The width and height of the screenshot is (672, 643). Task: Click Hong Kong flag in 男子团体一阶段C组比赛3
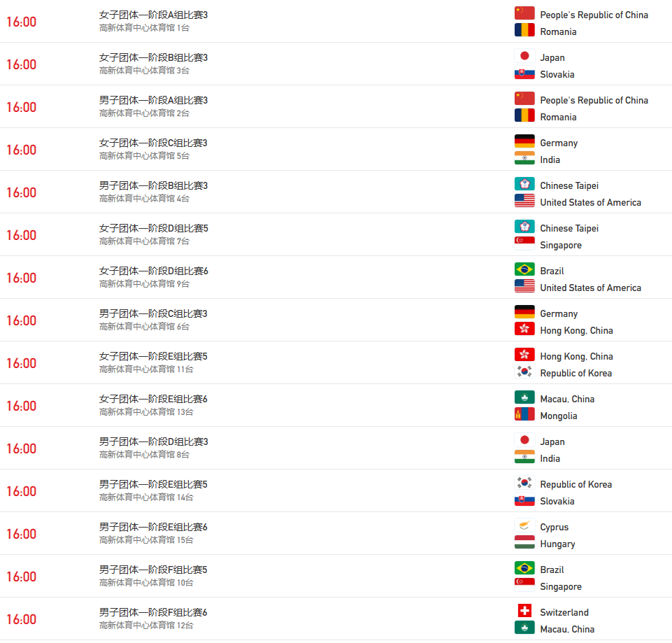(x=524, y=330)
